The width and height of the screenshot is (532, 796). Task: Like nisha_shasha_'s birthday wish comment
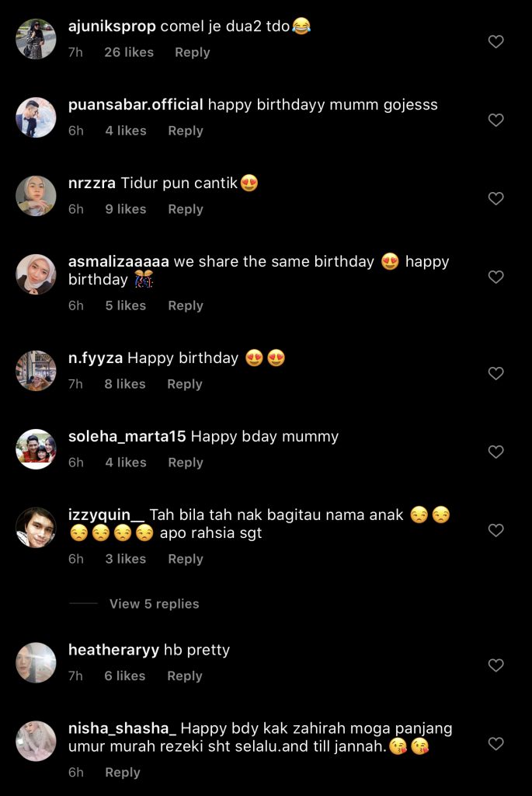point(495,745)
